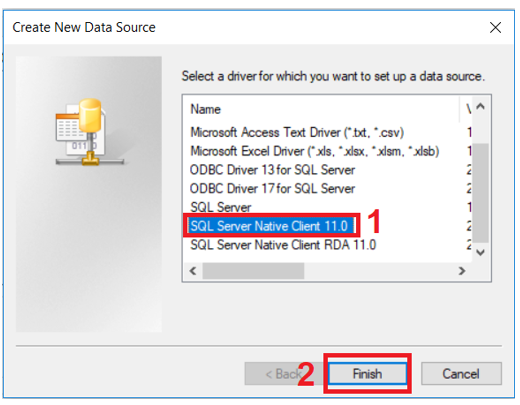The width and height of the screenshot is (520, 405).
Task: Click the driver list scroll up arrow
Action: point(480,107)
